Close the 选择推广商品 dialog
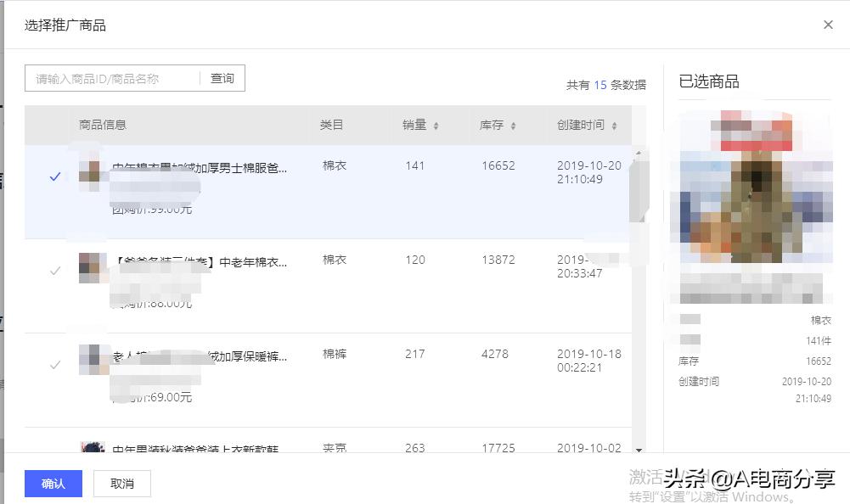The width and height of the screenshot is (850, 504). (x=827, y=25)
